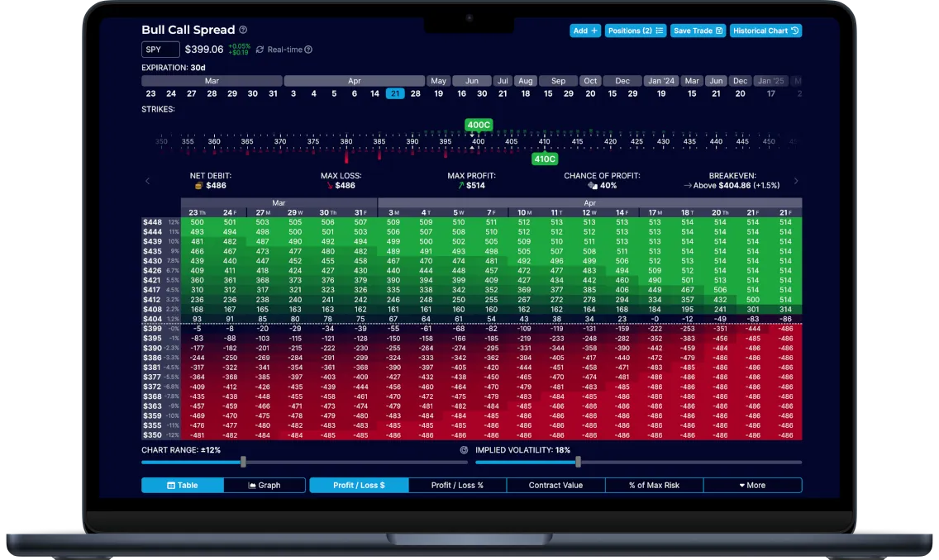Click the right chevron after Breakeven
The height and width of the screenshot is (560, 939).
point(795,180)
